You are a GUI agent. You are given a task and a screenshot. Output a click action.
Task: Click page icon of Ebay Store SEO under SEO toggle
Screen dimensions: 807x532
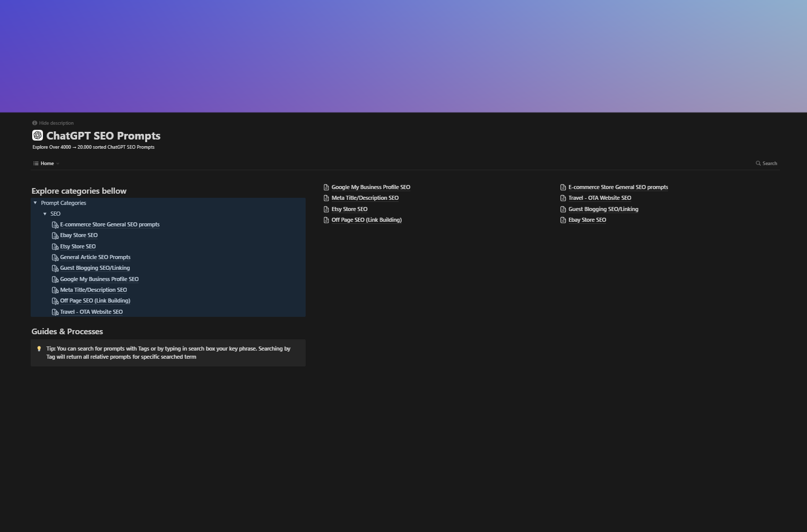[55, 236]
